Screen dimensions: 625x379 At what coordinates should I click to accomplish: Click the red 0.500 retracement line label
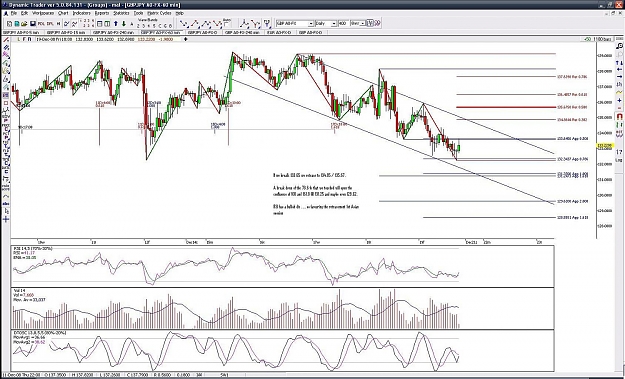tap(572, 107)
